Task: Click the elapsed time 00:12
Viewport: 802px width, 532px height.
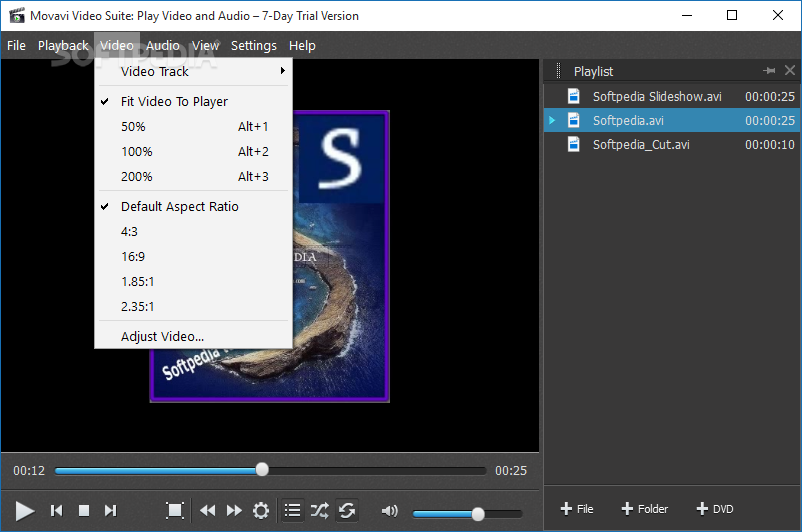Action: pyautogui.click(x=29, y=470)
